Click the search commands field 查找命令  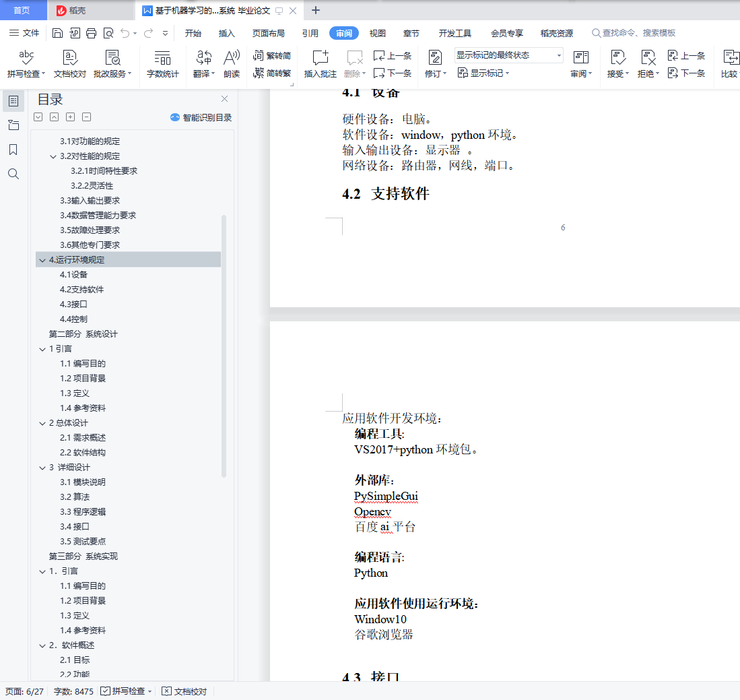[634, 33]
